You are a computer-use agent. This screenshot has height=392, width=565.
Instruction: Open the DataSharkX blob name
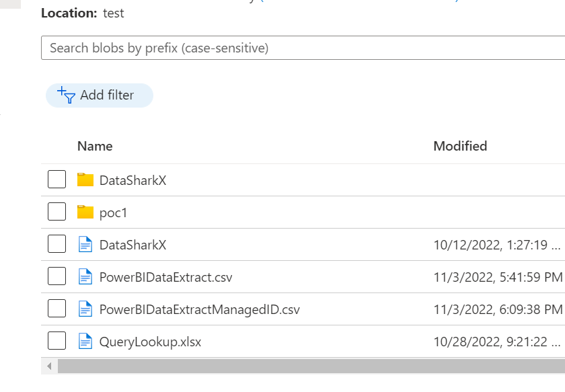[133, 245]
